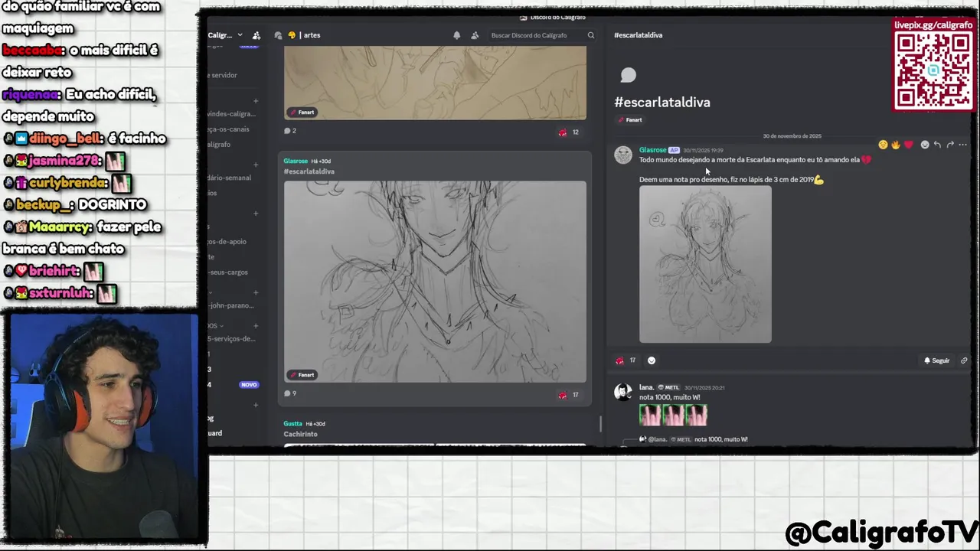Click the first green emote in lana.'s message
The width and height of the screenshot is (980, 551).
pos(650,415)
